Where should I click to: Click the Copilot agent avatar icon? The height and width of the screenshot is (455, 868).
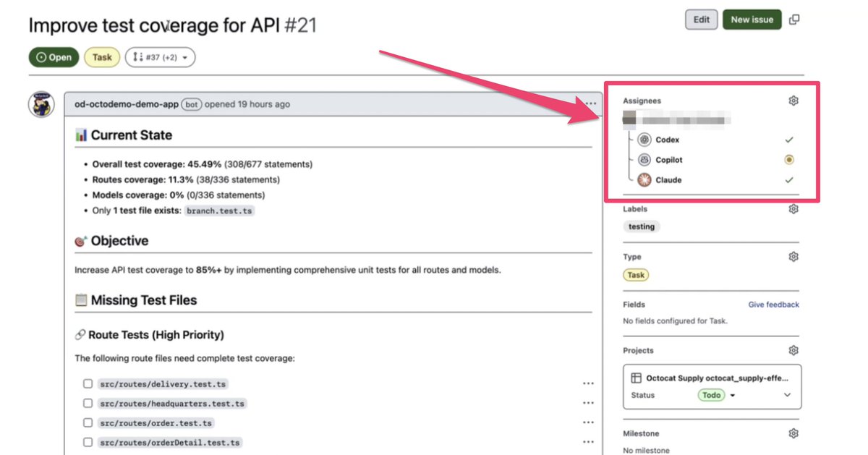coord(644,160)
